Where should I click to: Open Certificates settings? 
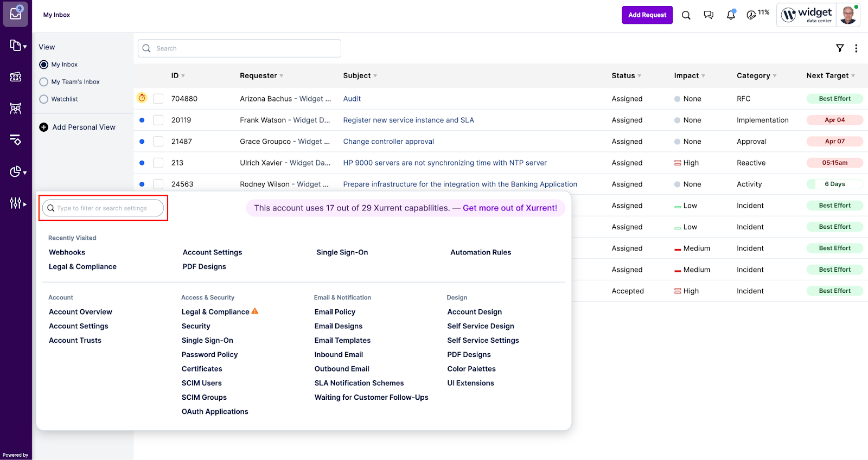202,369
